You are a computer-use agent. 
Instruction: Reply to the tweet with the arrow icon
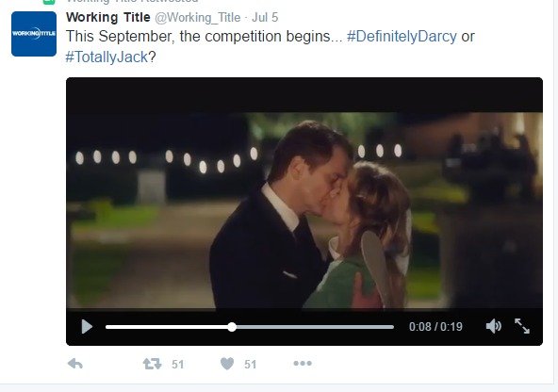click(75, 364)
